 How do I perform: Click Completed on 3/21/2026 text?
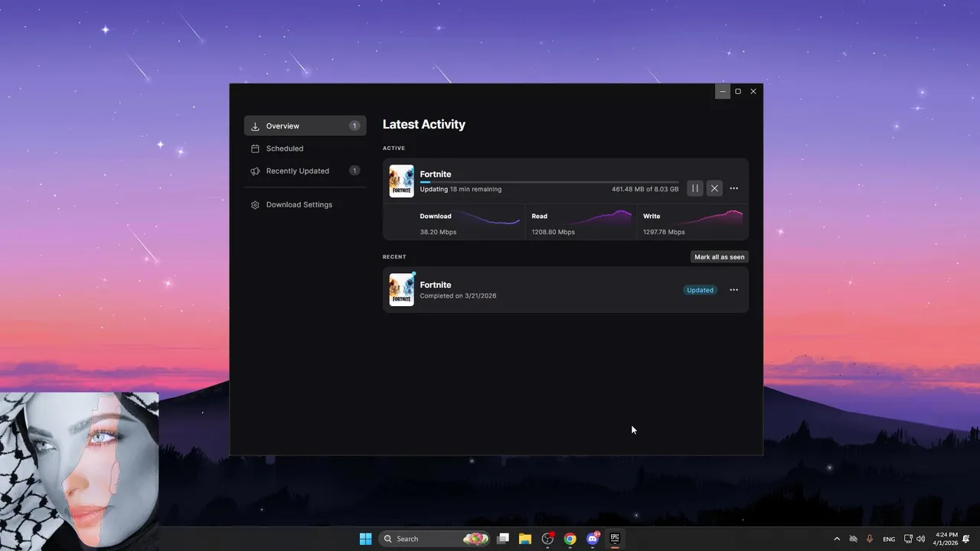(x=458, y=296)
